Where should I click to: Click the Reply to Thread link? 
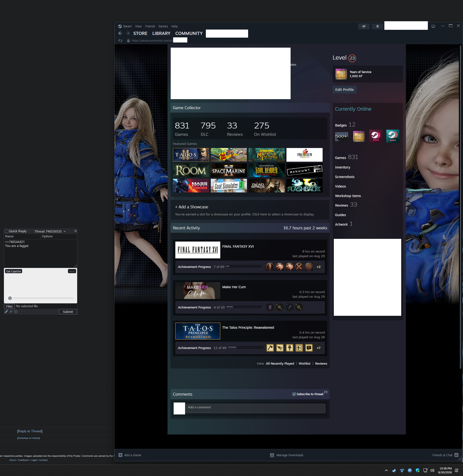coord(30,431)
